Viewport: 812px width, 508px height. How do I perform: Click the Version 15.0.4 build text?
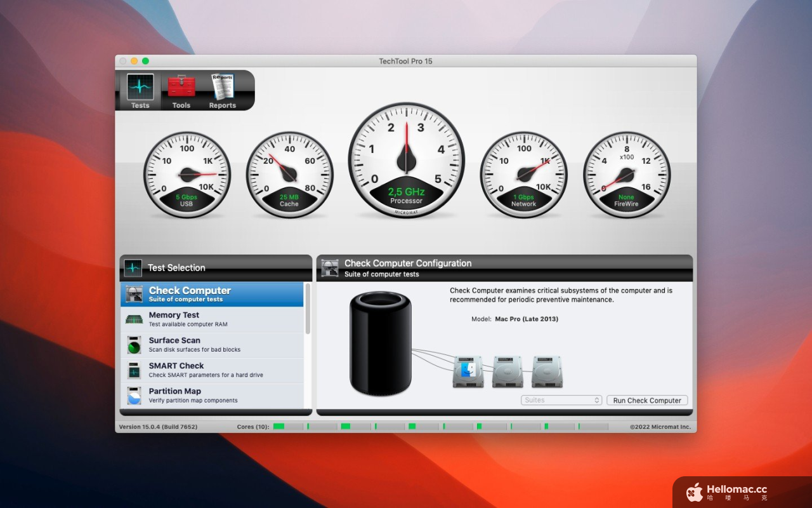[158, 427]
